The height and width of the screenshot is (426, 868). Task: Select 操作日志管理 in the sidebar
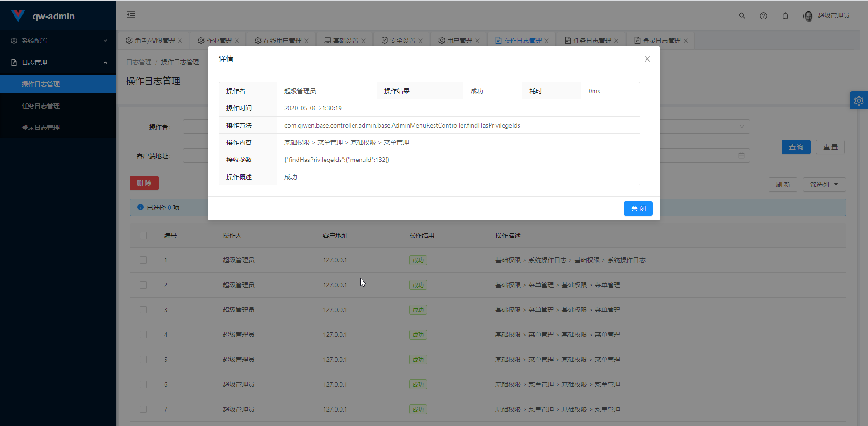(x=58, y=84)
